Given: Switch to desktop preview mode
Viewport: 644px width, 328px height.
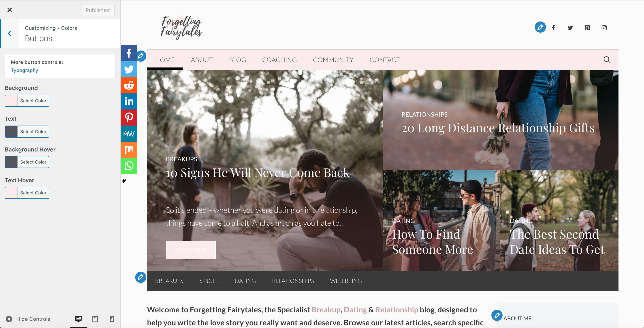Looking at the screenshot, I should pos(78,319).
